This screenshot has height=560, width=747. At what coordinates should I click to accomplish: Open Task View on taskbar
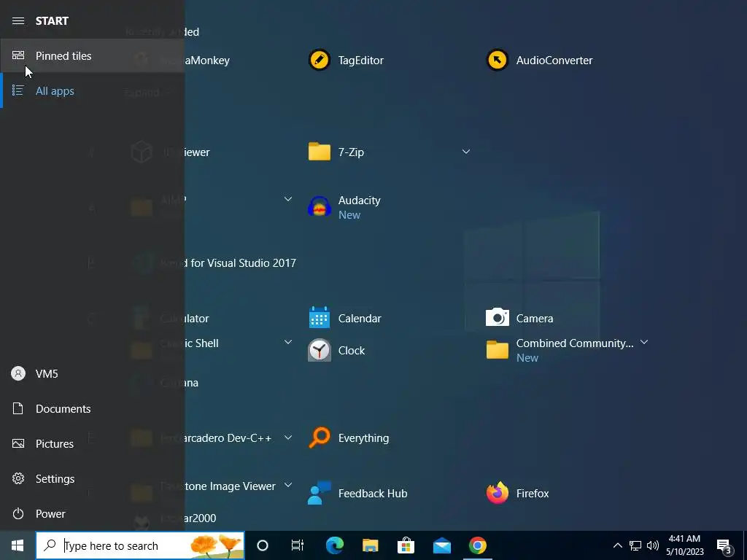(298, 545)
